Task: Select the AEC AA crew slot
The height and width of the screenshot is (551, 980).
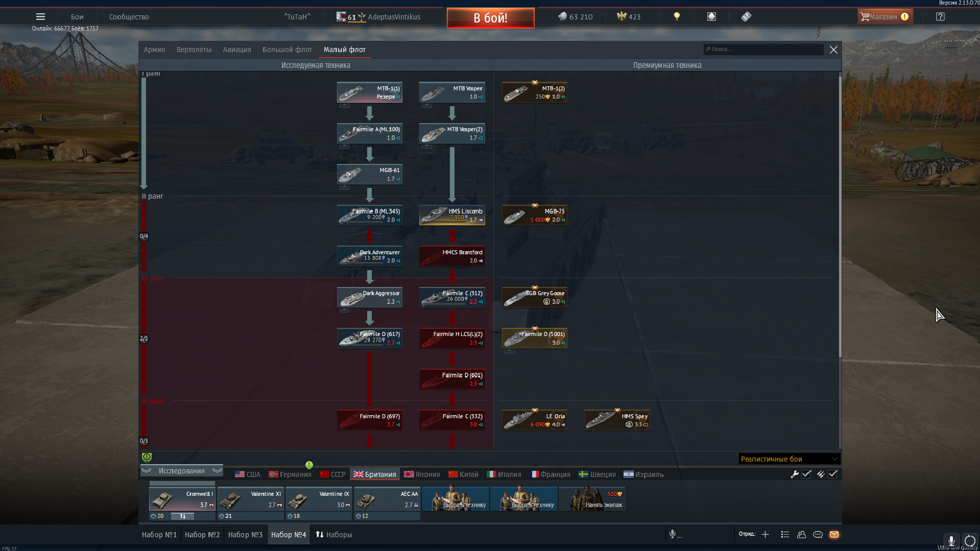Action: pos(387,499)
